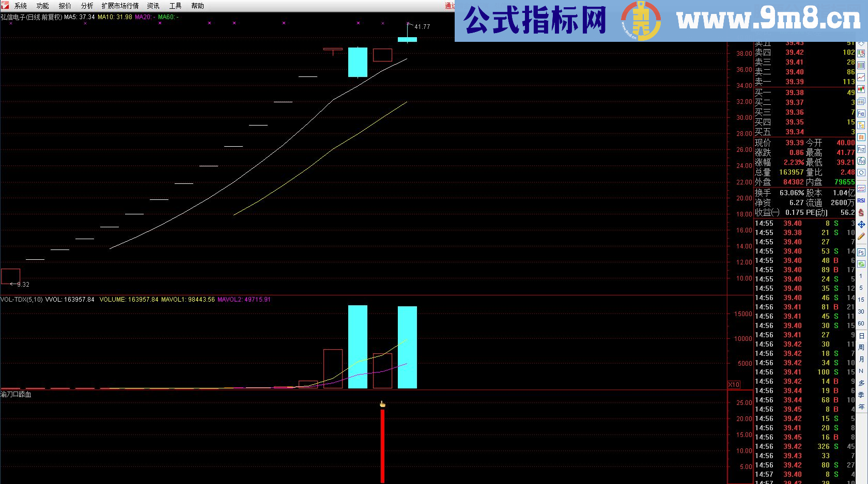Click the red line trend chart icon
Viewport: 868px width, 484px height.
(x=861, y=77)
